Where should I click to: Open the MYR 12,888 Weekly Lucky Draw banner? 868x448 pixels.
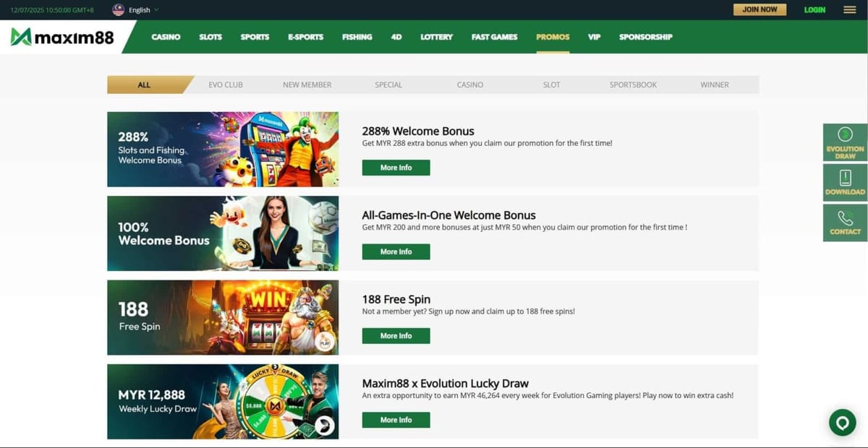pos(223,402)
